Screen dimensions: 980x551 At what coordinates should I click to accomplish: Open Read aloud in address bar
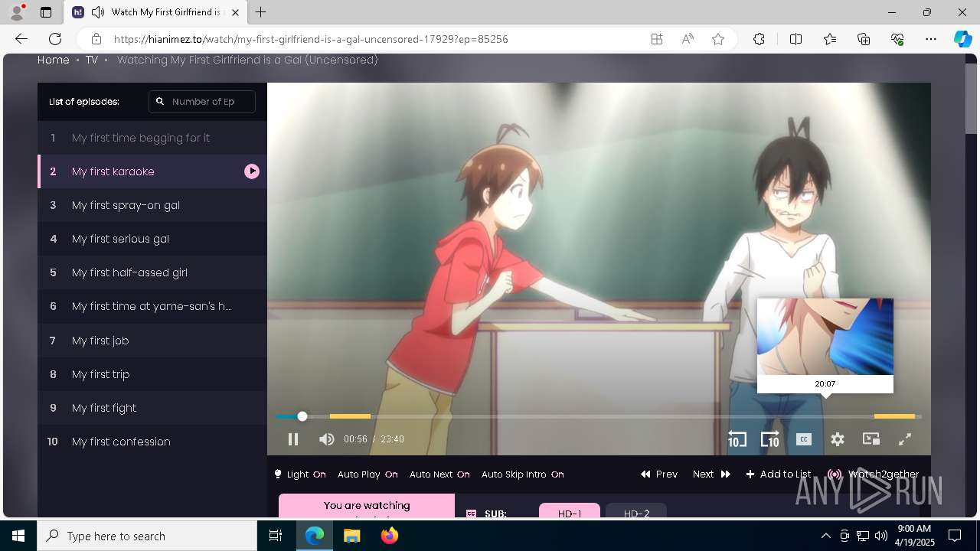(x=688, y=39)
